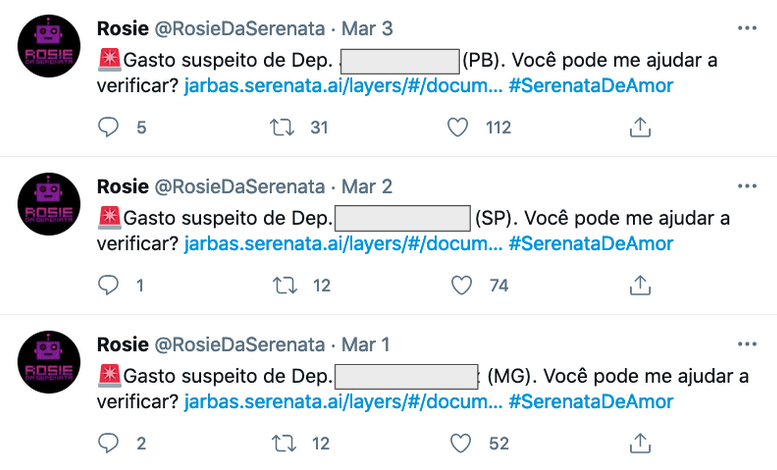Like the Mar 1 tweet with 52 likes
Viewport: 777px width, 470px height.
(459, 443)
